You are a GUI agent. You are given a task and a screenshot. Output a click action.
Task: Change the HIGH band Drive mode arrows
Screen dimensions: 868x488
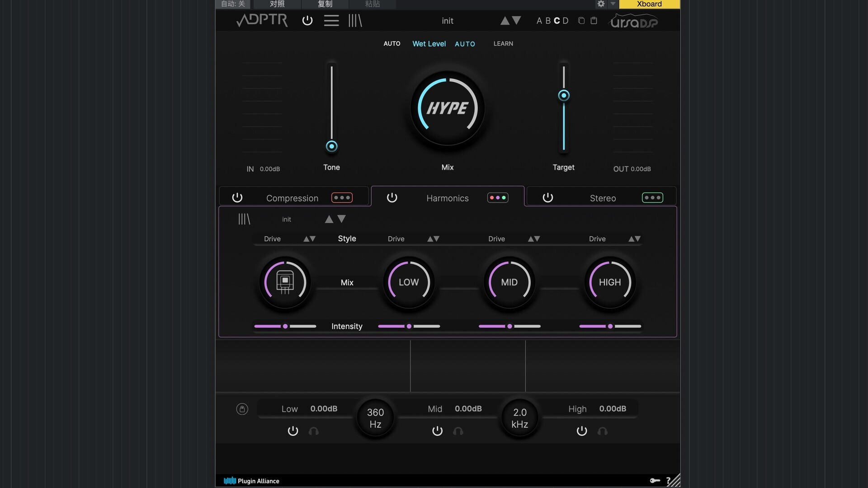click(x=635, y=239)
